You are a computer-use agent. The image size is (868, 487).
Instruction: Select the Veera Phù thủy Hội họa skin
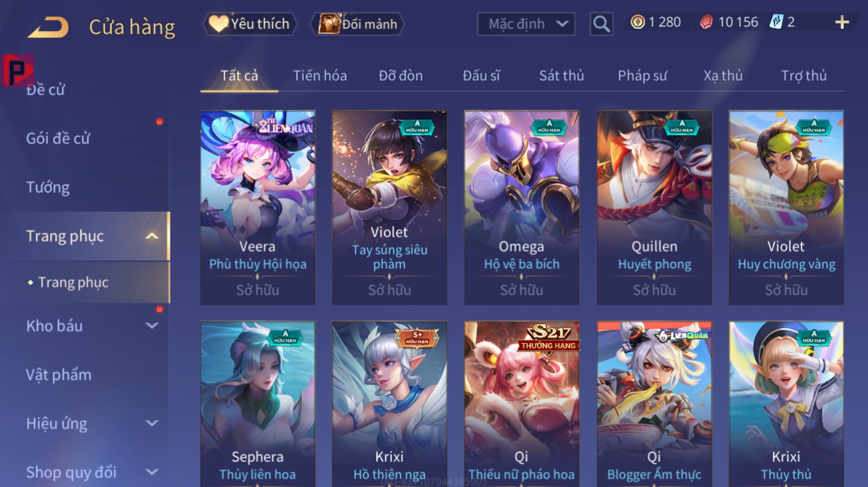tap(258, 207)
